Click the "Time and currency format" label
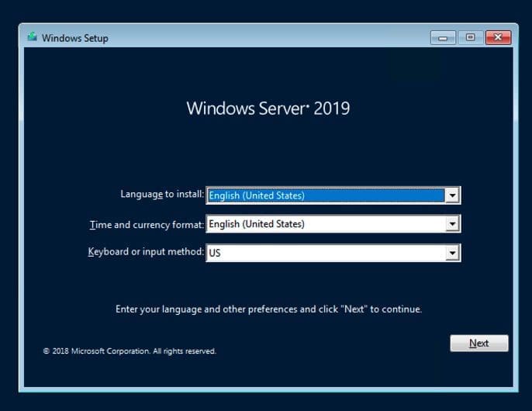 point(147,224)
